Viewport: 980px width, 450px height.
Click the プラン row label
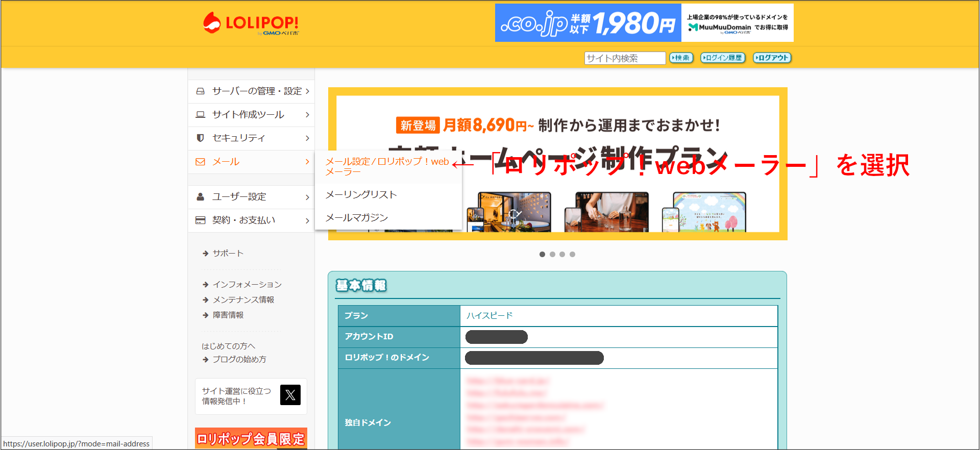(356, 316)
